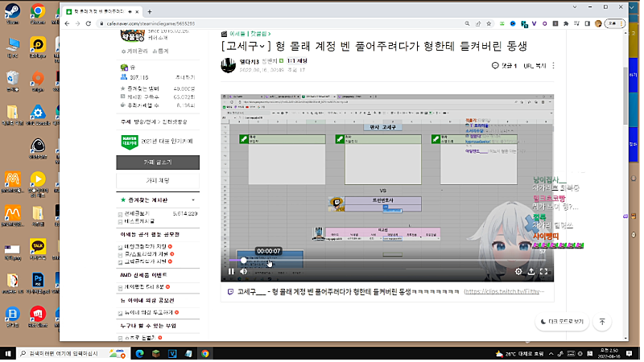
Task: Select the Naver cafe browser tab
Action: 101,12
